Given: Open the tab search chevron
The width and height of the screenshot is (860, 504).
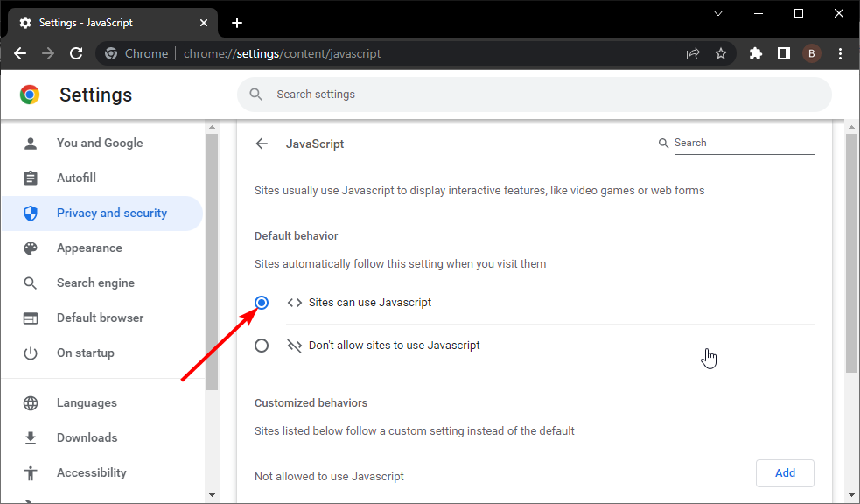Looking at the screenshot, I should [718, 13].
